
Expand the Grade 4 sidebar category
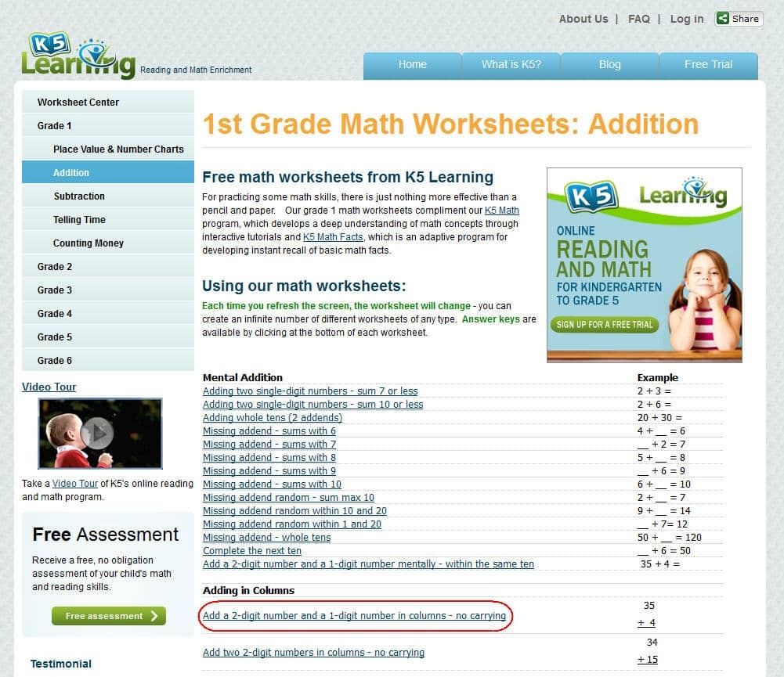pos(54,313)
